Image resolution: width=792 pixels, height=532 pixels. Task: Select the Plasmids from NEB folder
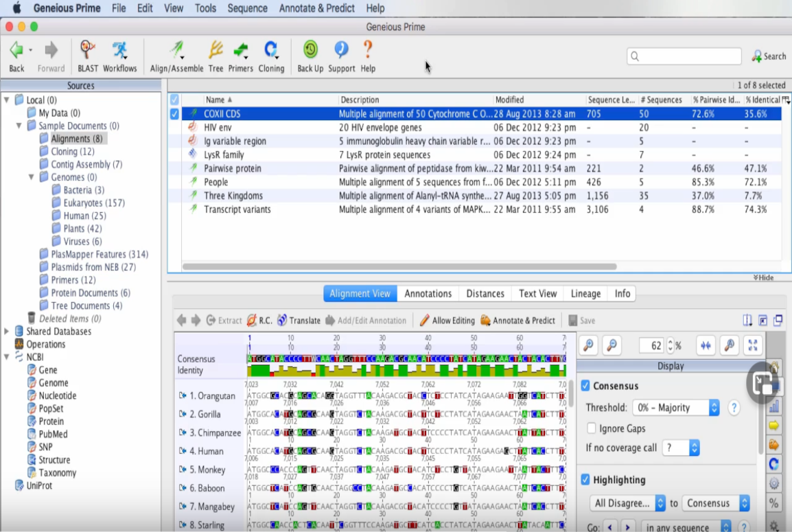point(87,267)
